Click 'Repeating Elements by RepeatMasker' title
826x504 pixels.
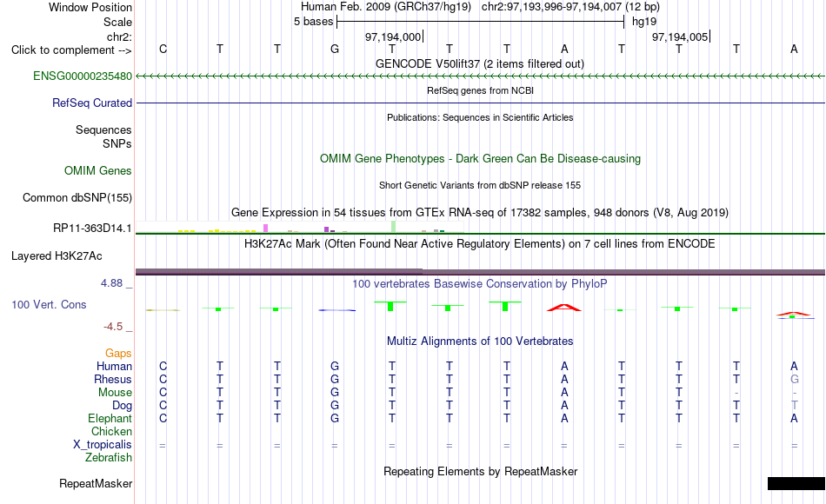pyautogui.click(x=480, y=471)
